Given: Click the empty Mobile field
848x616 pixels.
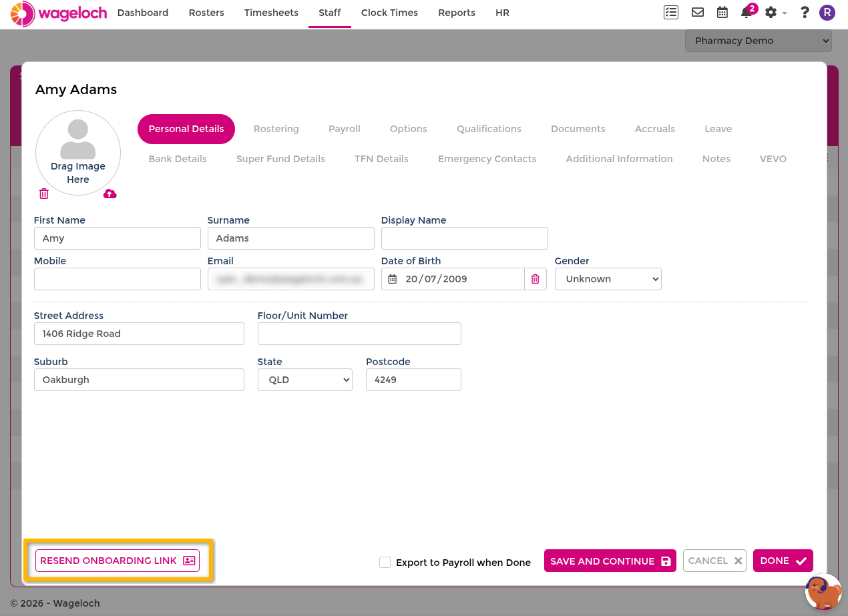Looking at the screenshot, I should point(118,279).
